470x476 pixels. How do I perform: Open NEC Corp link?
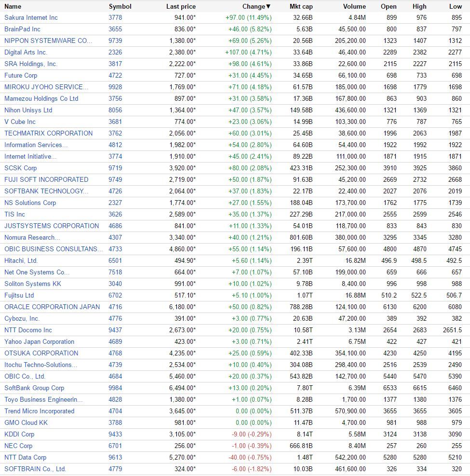(x=18, y=446)
